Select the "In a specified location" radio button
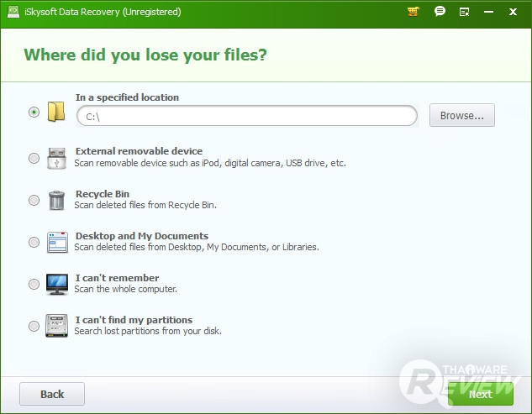Image resolution: width=532 pixels, height=414 pixels. point(34,112)
